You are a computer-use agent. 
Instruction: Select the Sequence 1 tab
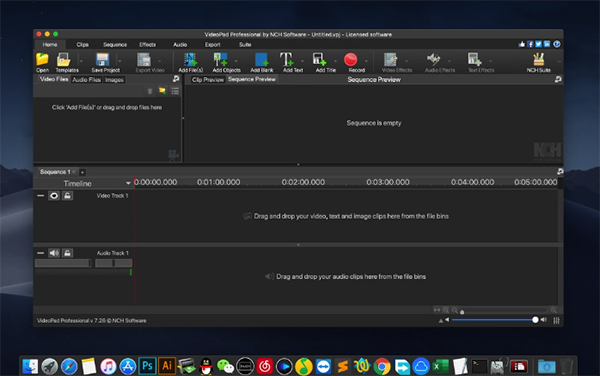click(55, 172)
